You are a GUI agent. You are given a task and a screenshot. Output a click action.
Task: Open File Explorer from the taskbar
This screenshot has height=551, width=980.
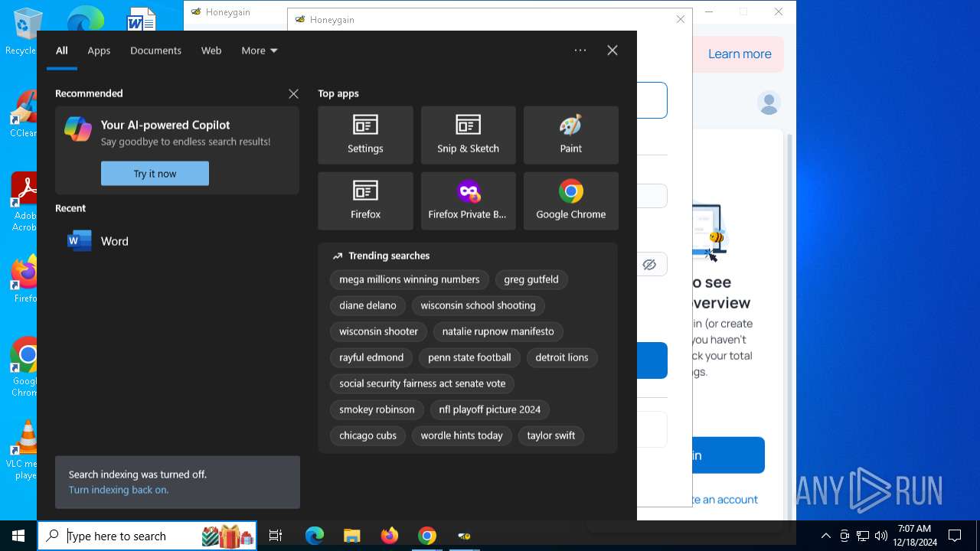pyautogui.click(x=351, y=536)
